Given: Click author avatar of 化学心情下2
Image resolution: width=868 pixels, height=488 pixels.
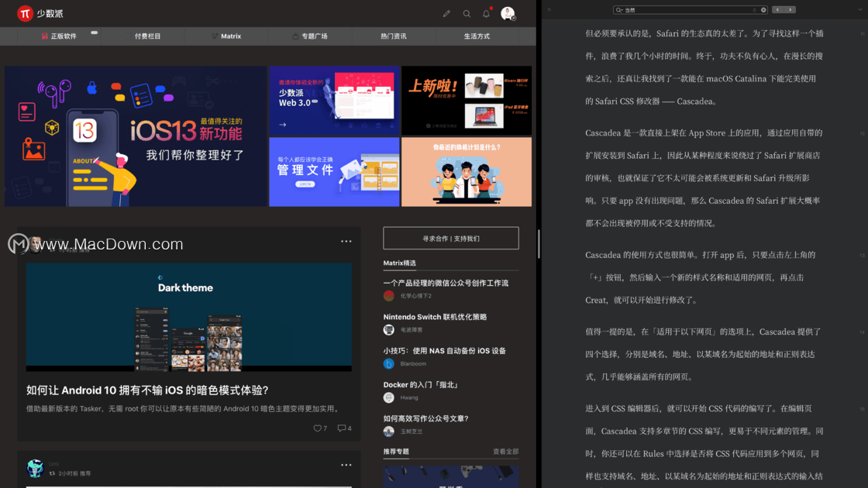Looking at the screenshot, I should 388,295.
